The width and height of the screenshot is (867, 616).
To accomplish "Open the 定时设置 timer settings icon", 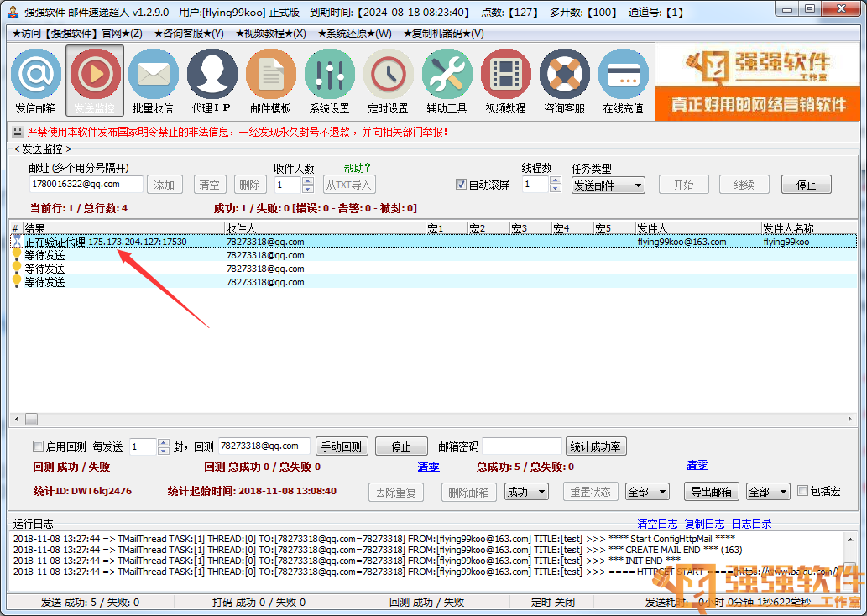I will tap(388, 81).
